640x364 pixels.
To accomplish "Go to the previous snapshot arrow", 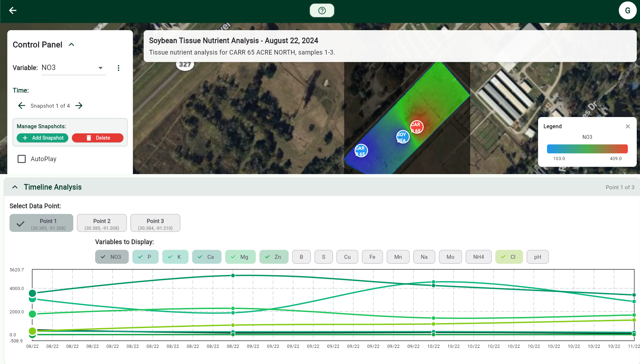I will [x=22, y=106].
